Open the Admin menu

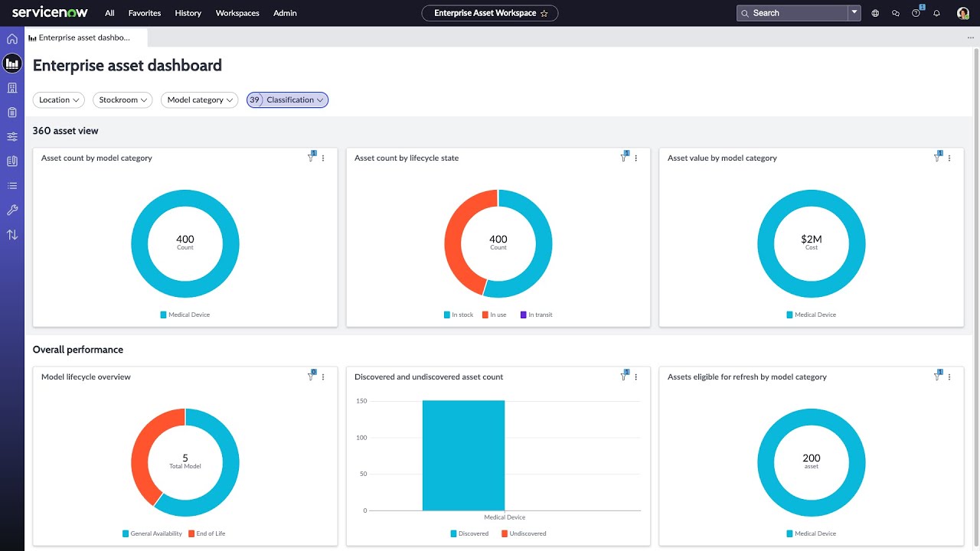click(x=285, y=13)
